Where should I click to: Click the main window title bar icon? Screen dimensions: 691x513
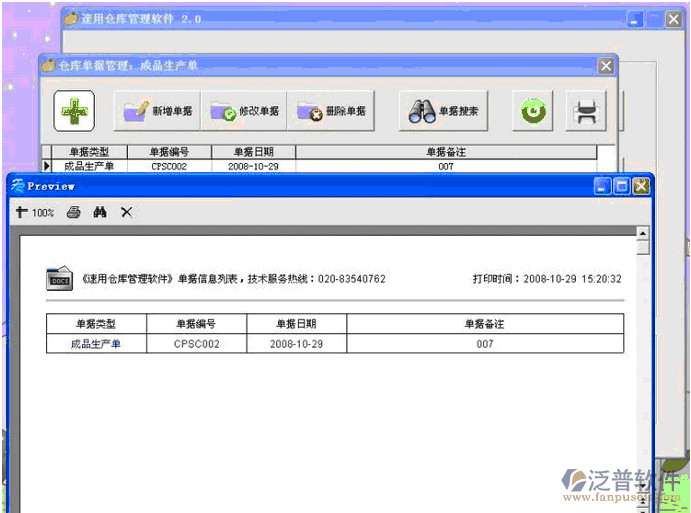point(71,19)
